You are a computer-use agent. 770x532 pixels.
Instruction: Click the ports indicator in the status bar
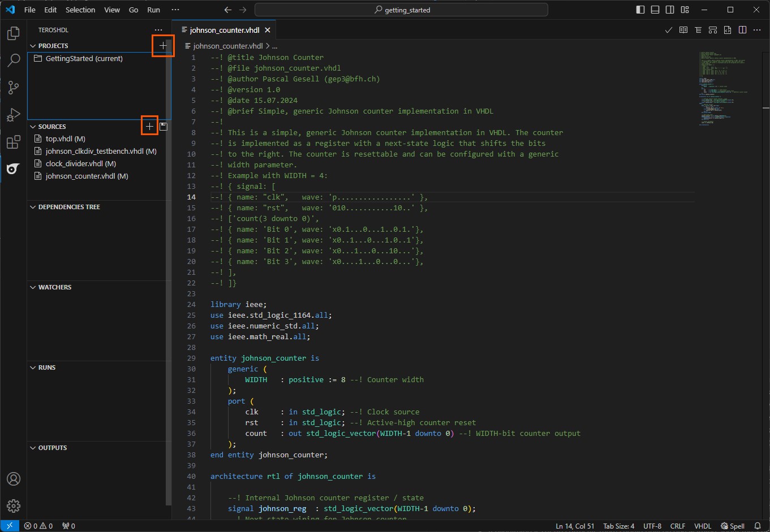click(x=68, y=526)
